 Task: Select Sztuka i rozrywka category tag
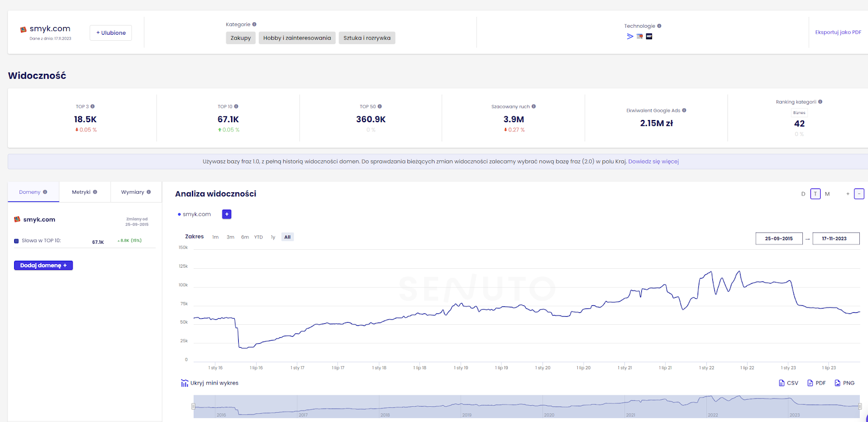coord(367,38)
